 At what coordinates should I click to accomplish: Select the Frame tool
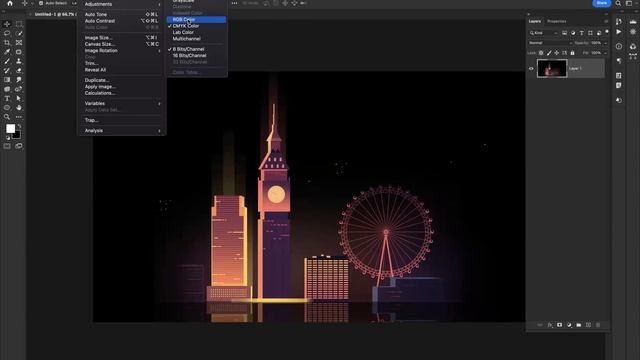click(x=19, y=42)
